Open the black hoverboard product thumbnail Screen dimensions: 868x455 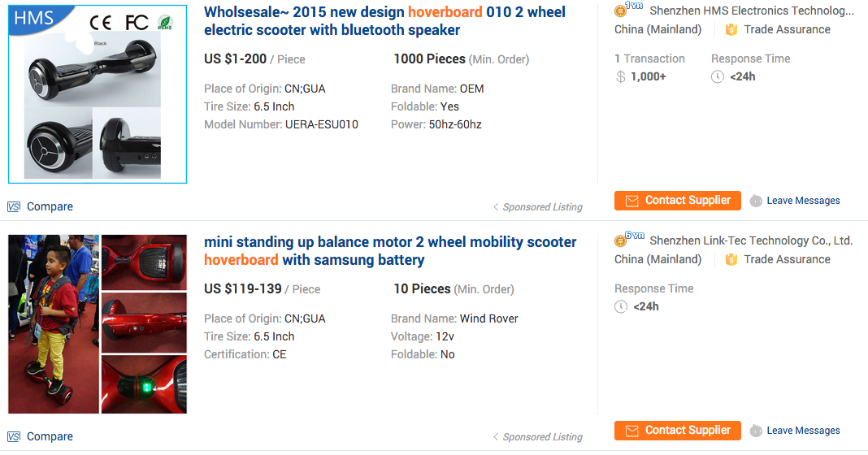[x=98, y=94]
